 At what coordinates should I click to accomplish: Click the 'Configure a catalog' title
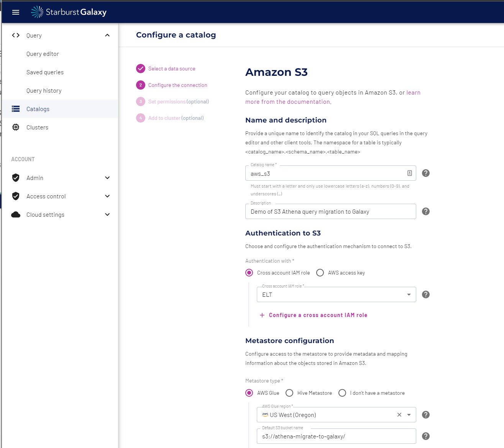176,35
